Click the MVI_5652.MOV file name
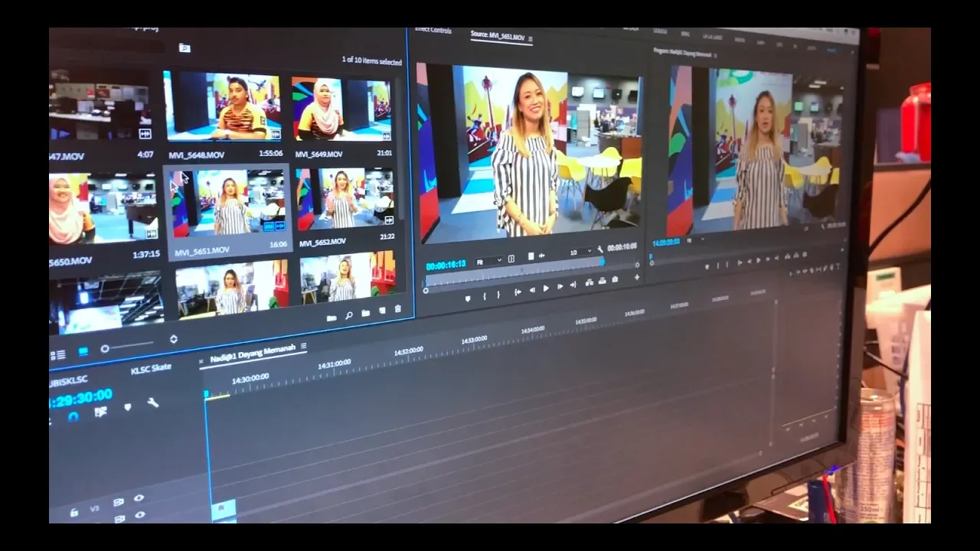The height and width of the screenshot is (551, 980). pos(322,243)
